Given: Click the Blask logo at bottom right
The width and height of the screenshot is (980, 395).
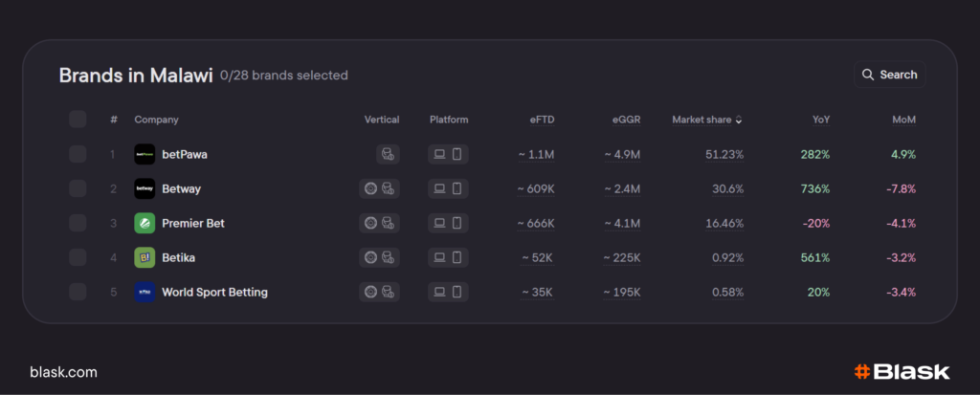Looking at the screenshot, I should pyautogui.click(x=901, y=372).
